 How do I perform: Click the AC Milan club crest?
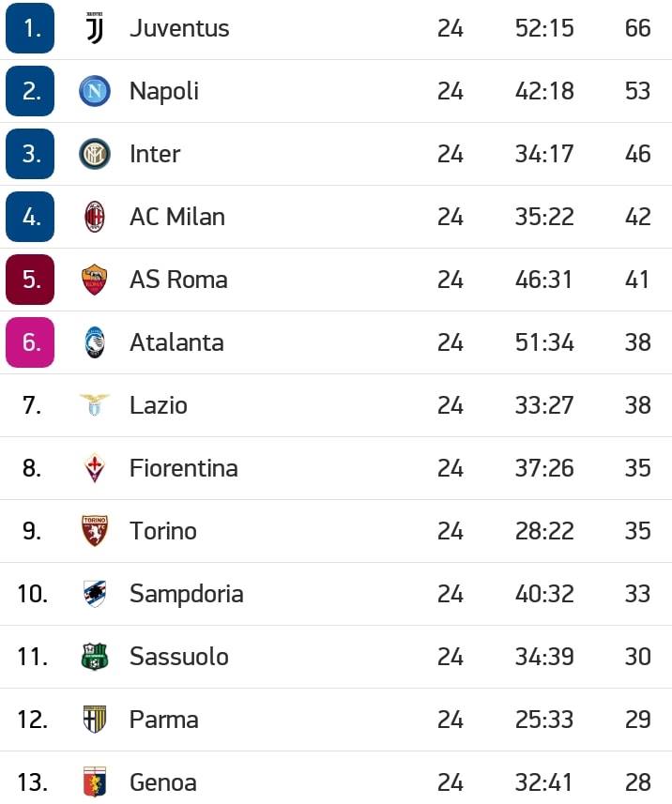[95, 217]
